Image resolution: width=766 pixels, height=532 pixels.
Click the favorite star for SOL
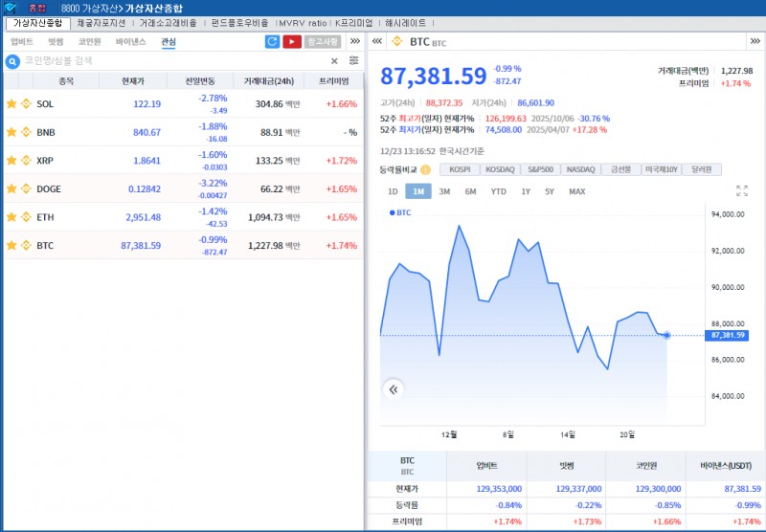(11, 104)
